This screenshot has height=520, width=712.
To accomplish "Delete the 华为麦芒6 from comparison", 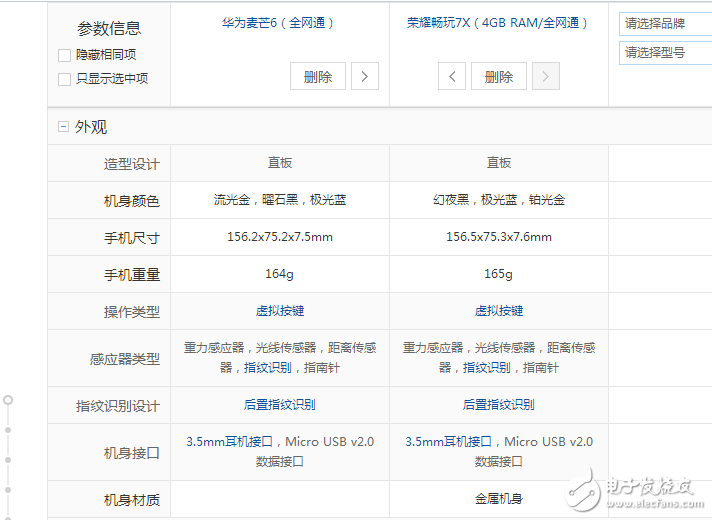I will (318, 76).
